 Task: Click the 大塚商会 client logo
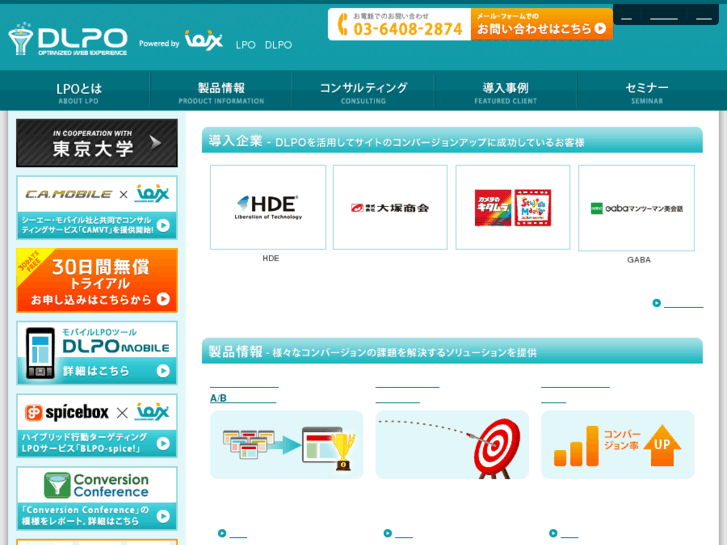[390, 207]
